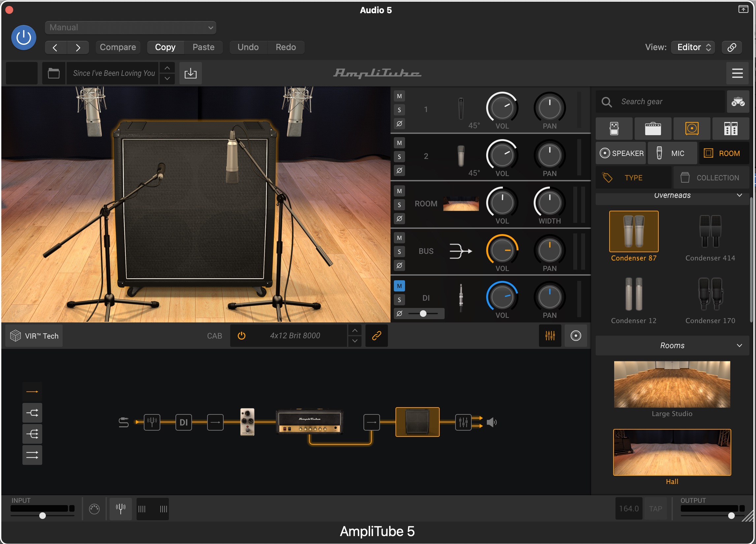
Task: Click the DI block in signal chain
Action: [184, 422]
